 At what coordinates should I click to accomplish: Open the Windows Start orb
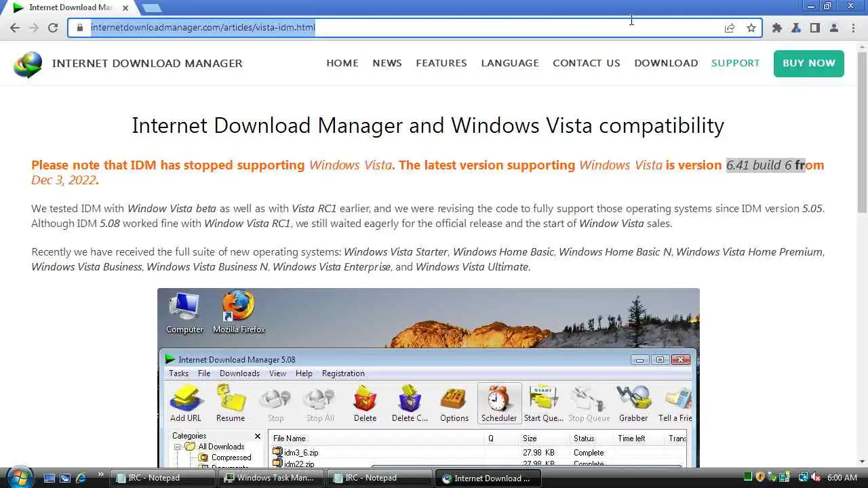pyautogui.click(x=18, y=477)
